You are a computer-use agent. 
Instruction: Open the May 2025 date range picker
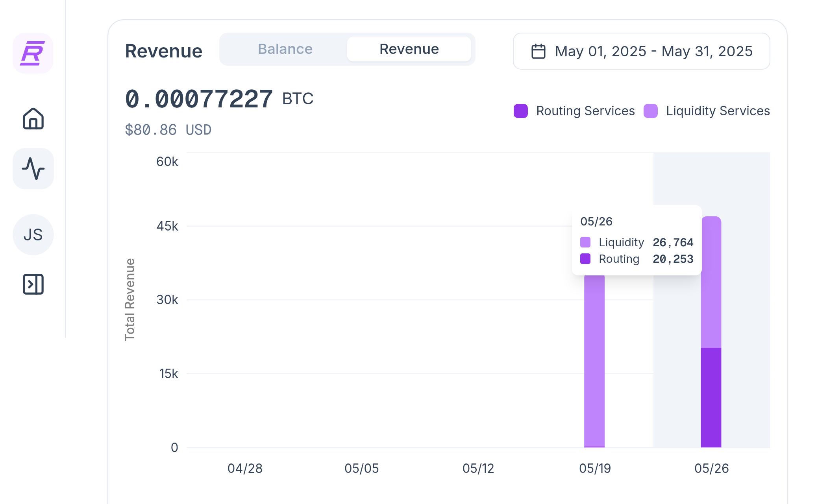click(x=641, y=52)
